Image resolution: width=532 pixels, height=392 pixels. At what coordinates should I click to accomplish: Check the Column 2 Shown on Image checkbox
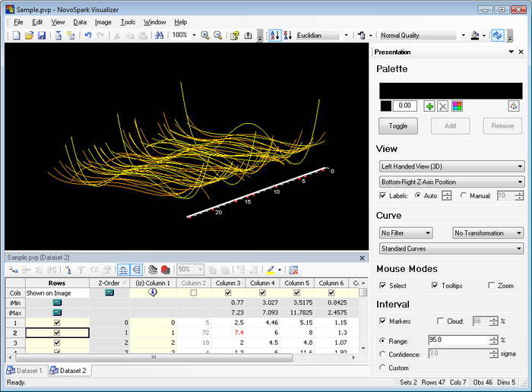tap(193, 292)
